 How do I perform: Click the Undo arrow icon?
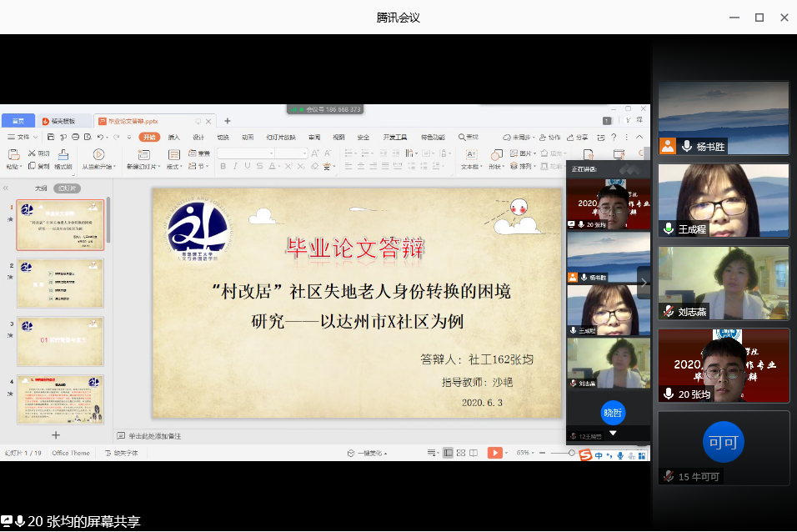[x=100, y=137]
